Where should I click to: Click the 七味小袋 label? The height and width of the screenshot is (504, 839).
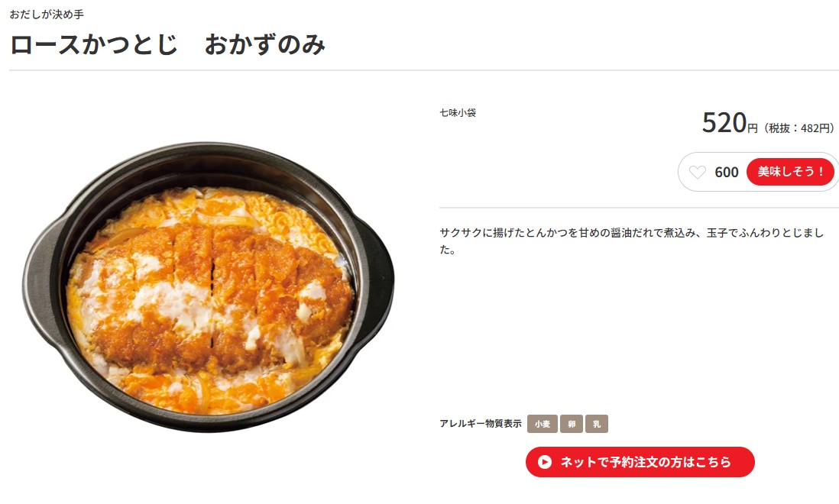click(458, 113)
